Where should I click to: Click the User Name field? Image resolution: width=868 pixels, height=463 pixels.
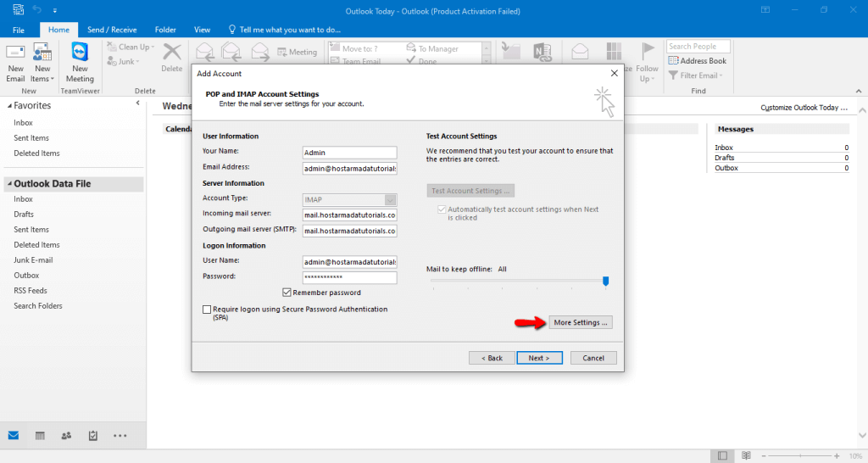349,262
